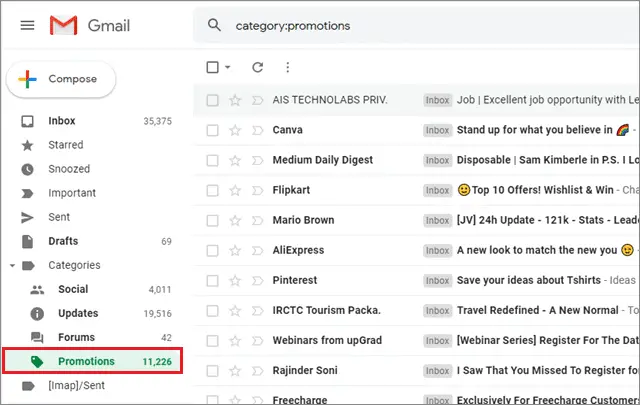Star the Canva email
640x405 pixels.
point(235,130)
